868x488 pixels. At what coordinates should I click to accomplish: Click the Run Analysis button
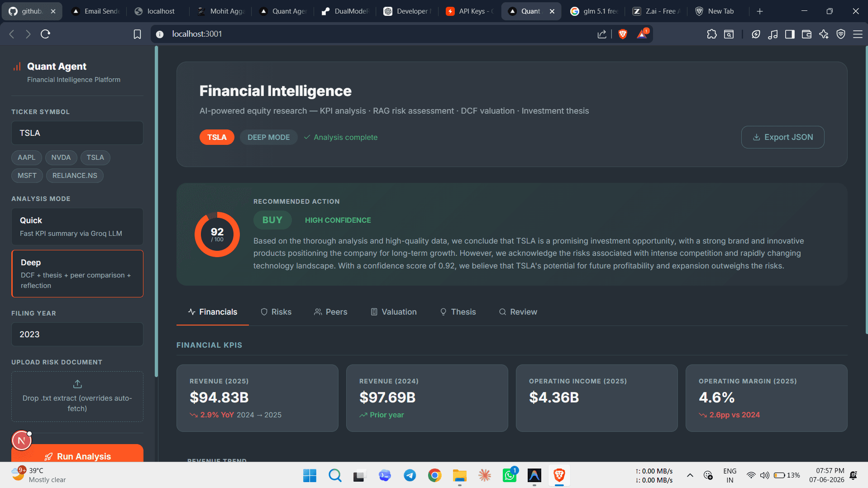[x=77, y=454]
